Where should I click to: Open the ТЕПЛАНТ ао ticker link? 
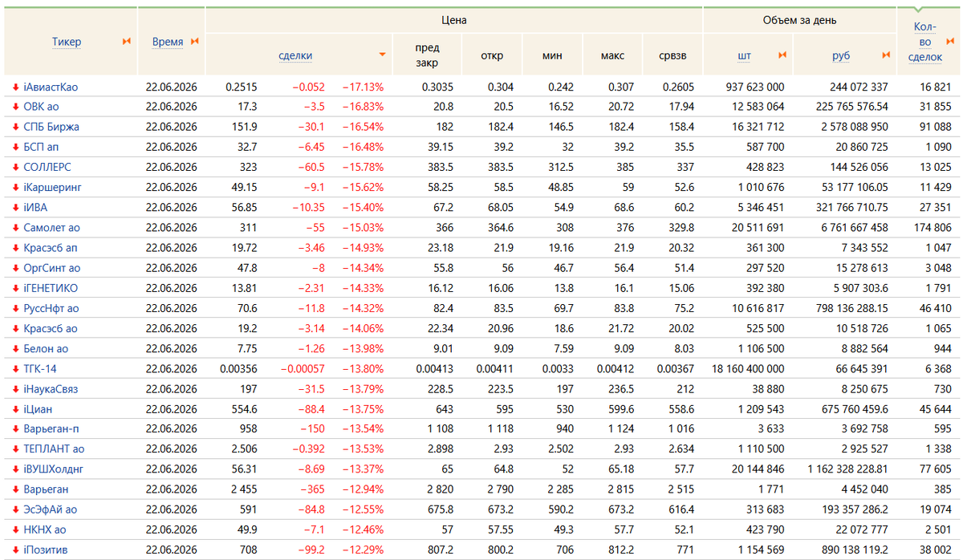[54, 449]
